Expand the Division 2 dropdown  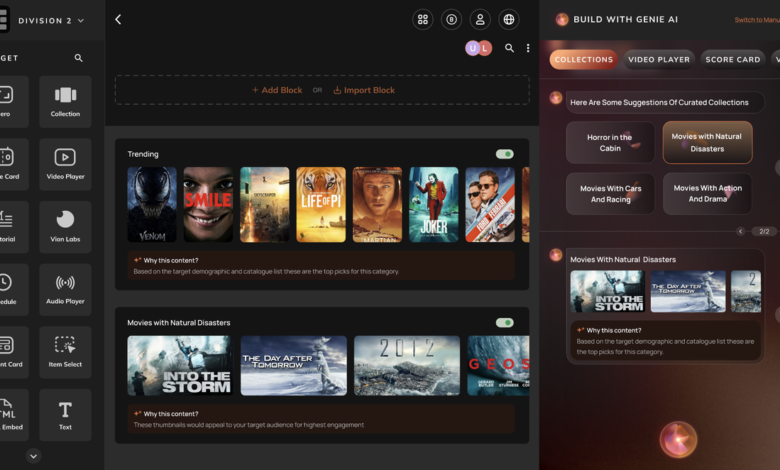click(51, 21)
